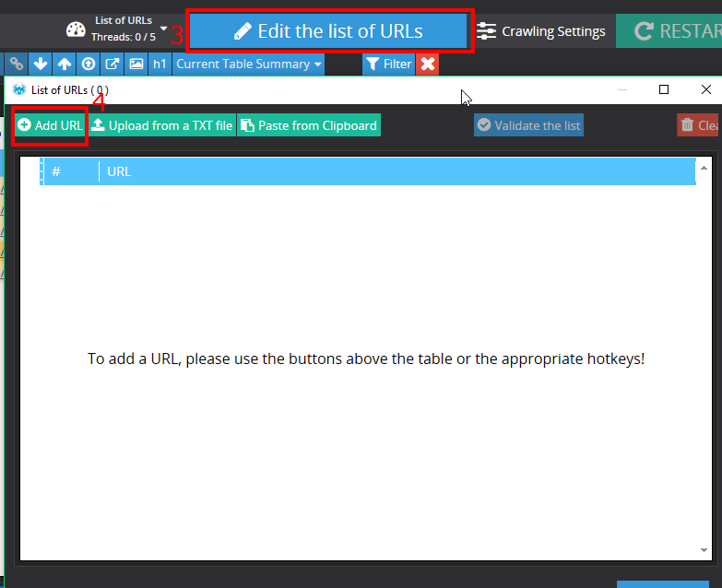Image resolution: width=722 pixels, height=588 pixels.
Task: Close the List of URLs window
Action: 706,89
